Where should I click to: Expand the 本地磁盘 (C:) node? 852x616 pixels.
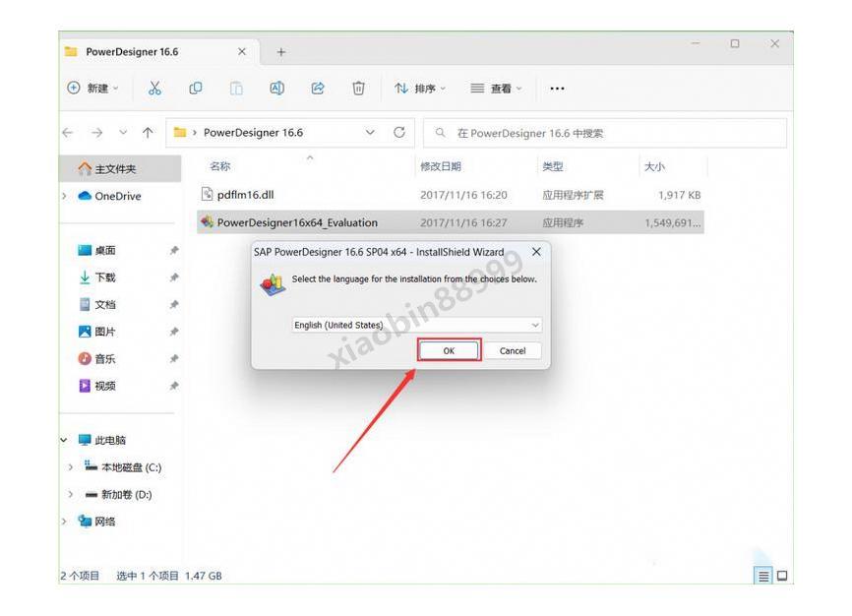click(71, 467)
